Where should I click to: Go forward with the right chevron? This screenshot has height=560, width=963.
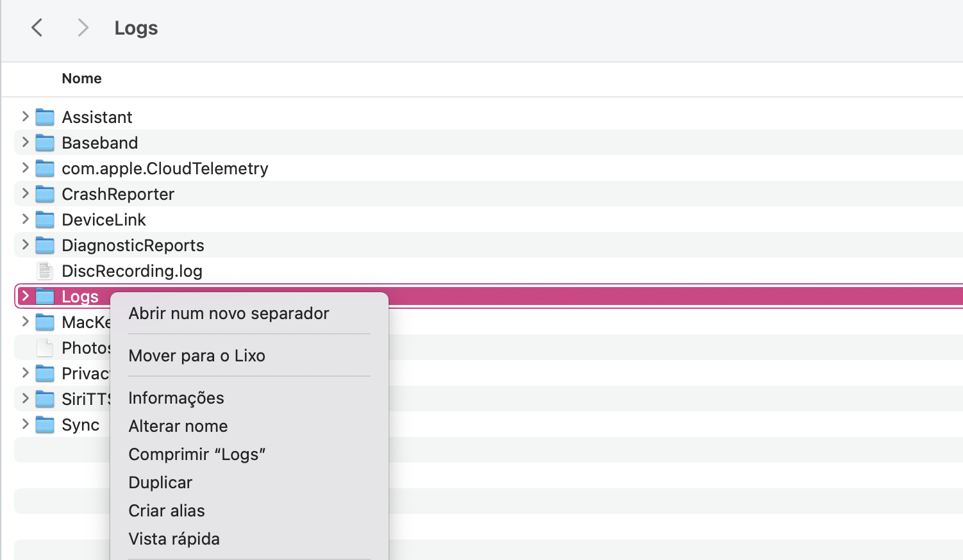tap(83, 28)
